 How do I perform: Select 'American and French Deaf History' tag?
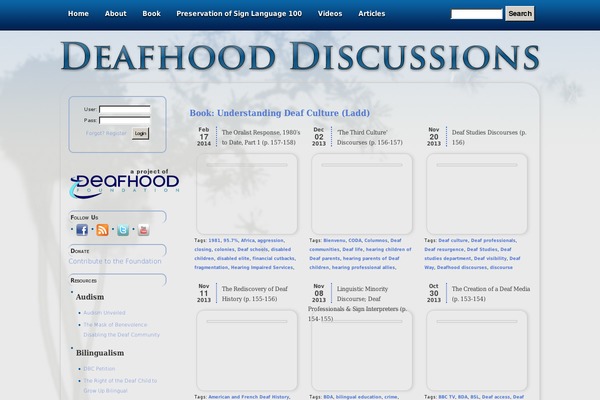[x=249, y=397]
